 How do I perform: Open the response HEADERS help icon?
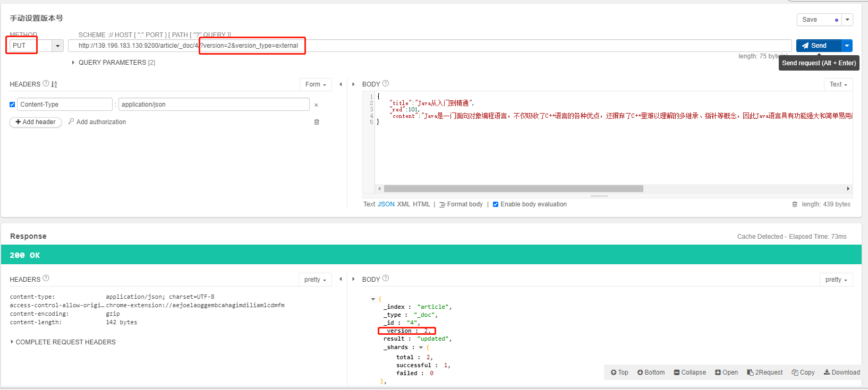46,278
